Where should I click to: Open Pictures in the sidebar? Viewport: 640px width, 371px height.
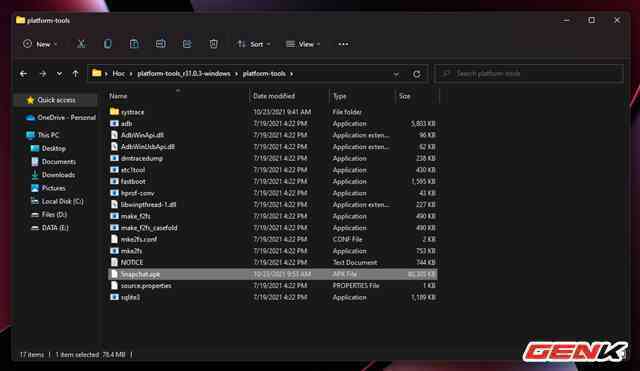49,188
